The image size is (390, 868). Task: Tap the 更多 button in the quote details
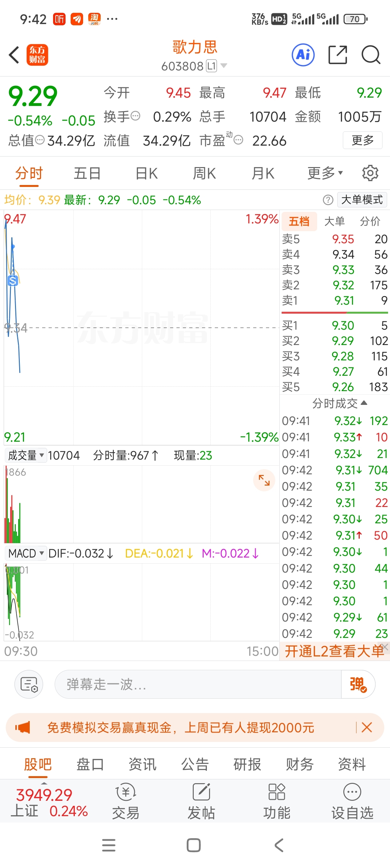point(363,140)
